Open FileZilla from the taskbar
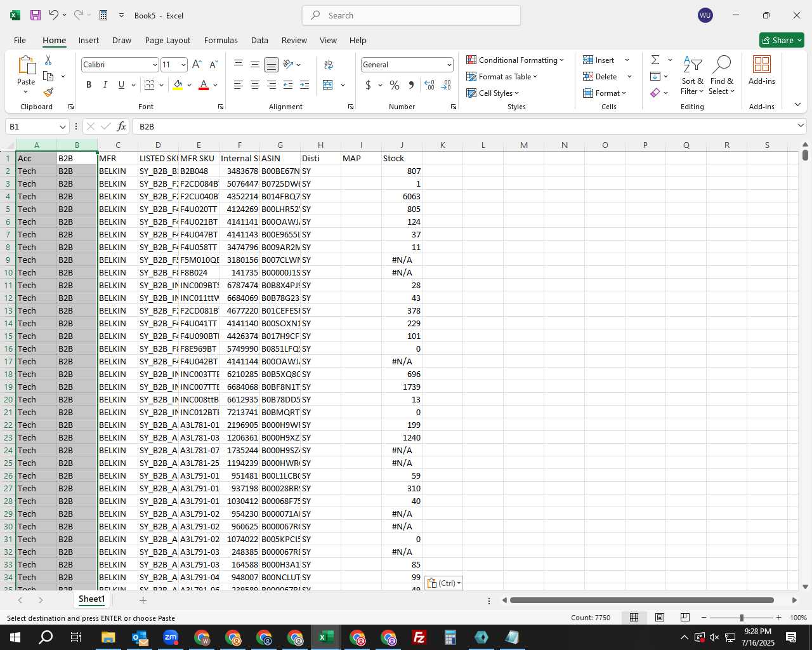 (419, 637)
